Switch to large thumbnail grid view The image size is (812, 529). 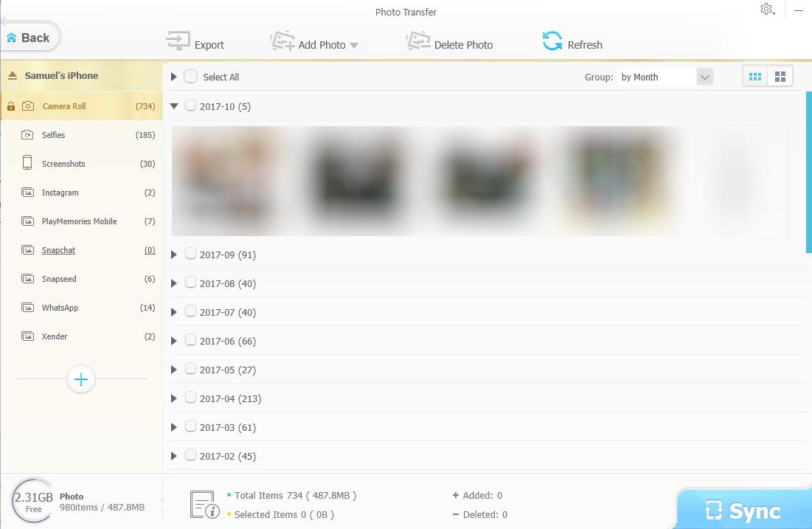pos(780,77)
